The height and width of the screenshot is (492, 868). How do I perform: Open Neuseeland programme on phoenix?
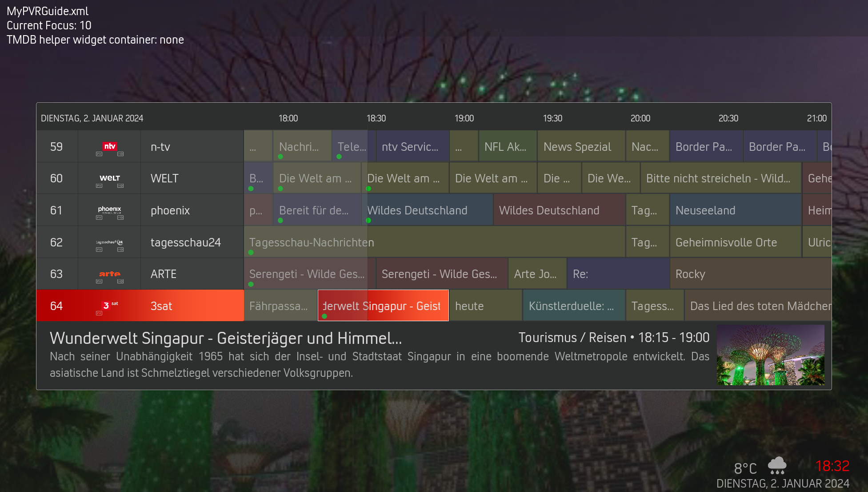(736, 210)
